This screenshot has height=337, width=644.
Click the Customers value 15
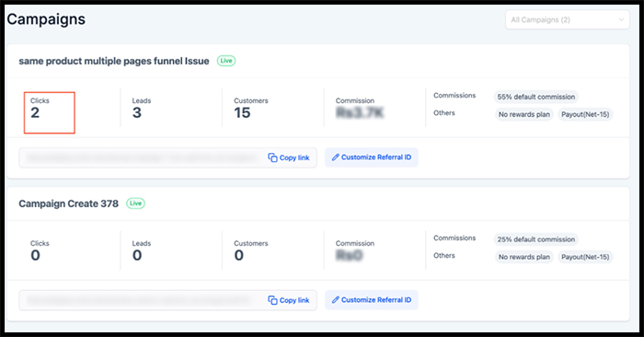(x=242, y=112)
